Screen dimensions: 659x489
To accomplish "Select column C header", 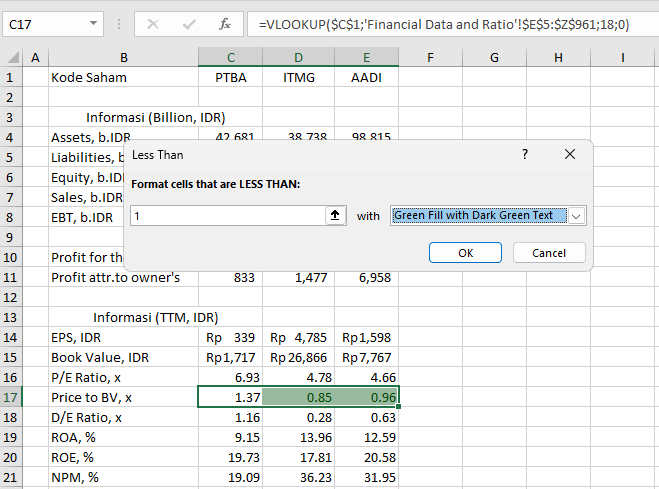I will [x=231, y=57].
